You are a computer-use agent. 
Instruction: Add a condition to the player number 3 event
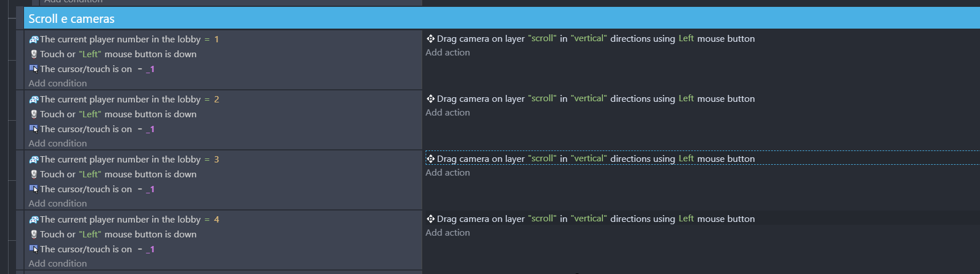point(58,204)
